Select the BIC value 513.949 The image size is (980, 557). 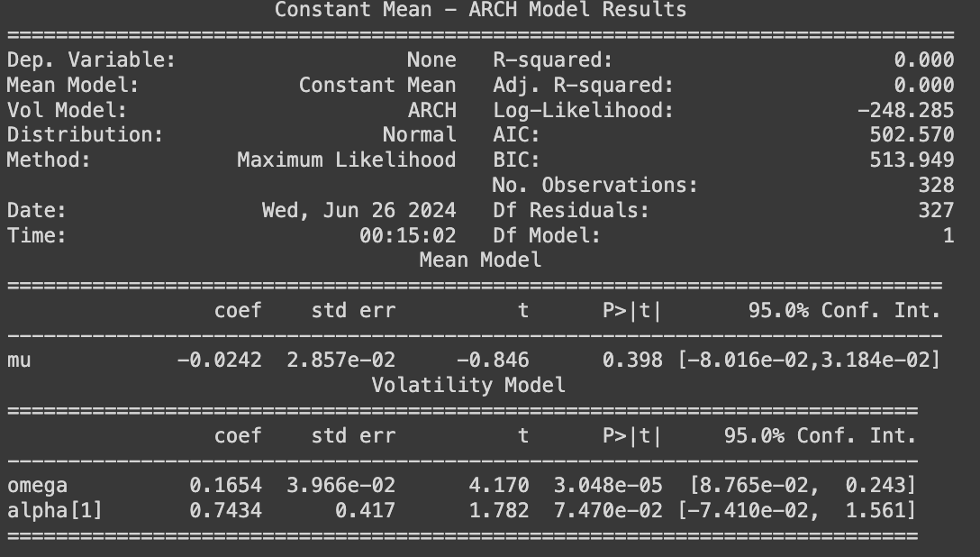[x=912, y=160]
